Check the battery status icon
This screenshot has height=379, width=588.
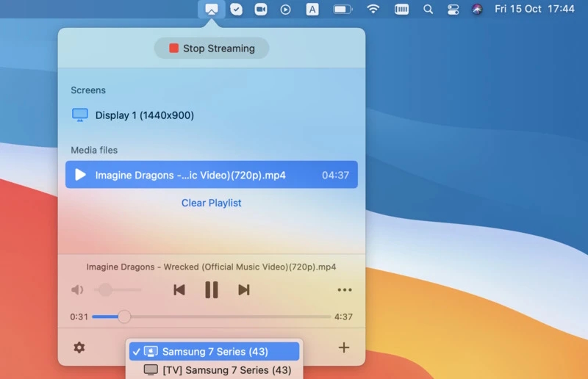(x=343, y=10)
